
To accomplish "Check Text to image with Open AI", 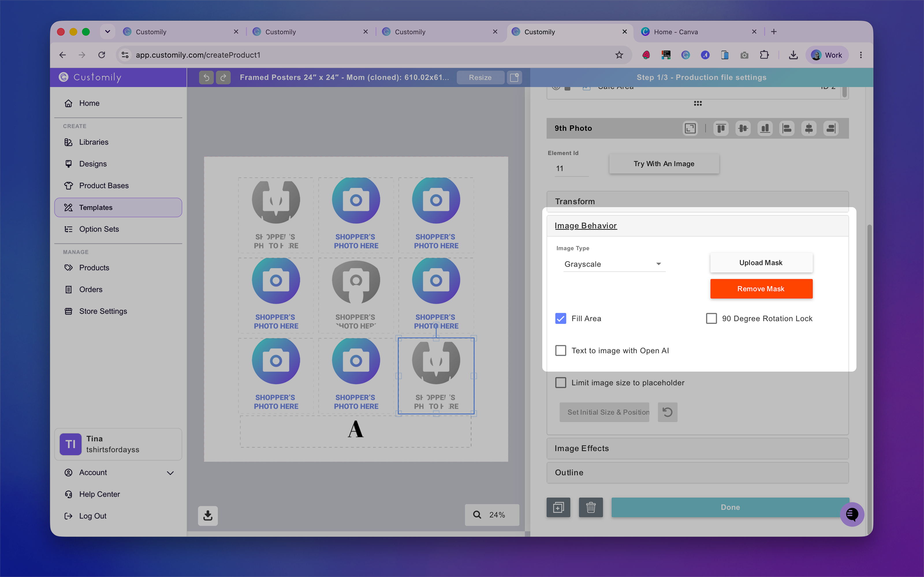I will (560, 350).
